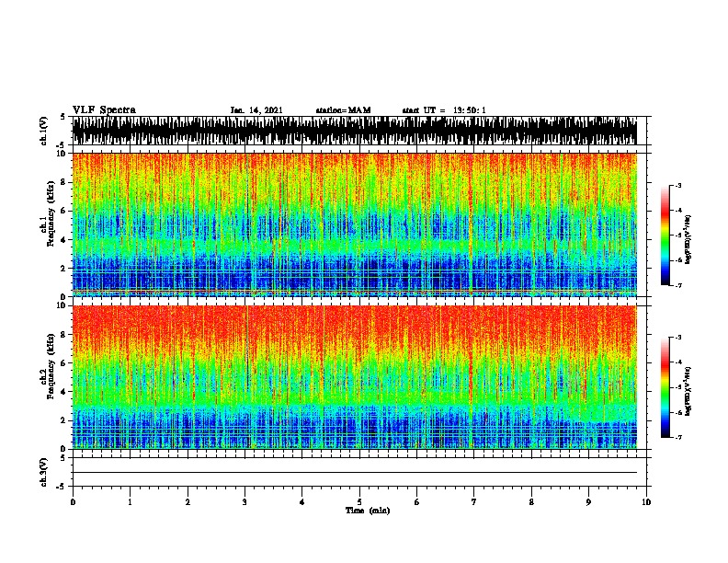728x563 pixels.
Task: Click time axis tick label "1"
Action: pos(130,502)
